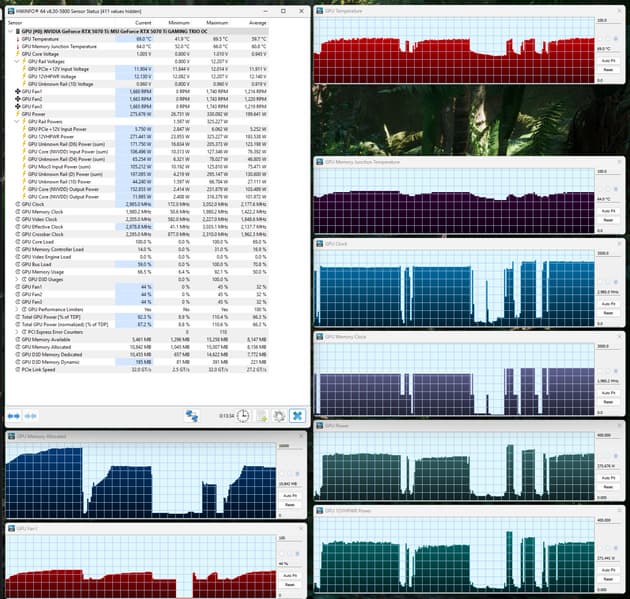
Task: Edit the maximum value field in GPU Power graph
Action: click(608, 435)
